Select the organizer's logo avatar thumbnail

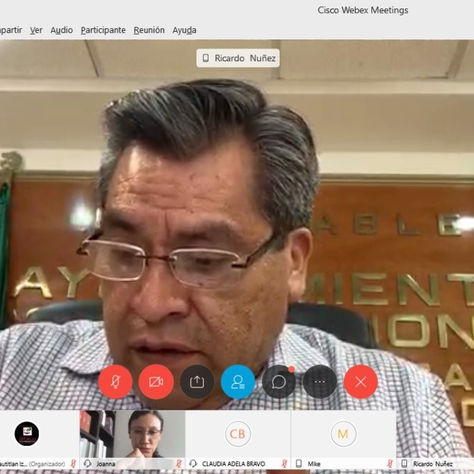pyautogui.click(x=27, y=434)
